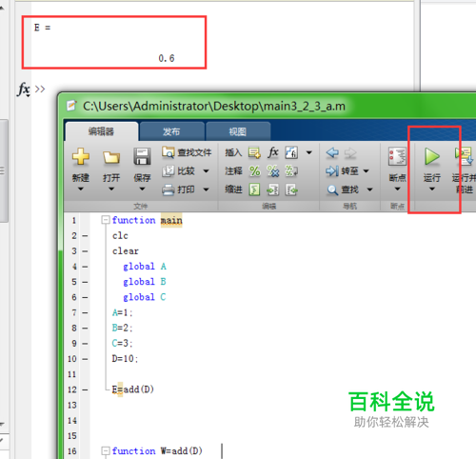Click the Comment (注释) label
The width and height of the screenshot is (476, 459).
point(233,171)
